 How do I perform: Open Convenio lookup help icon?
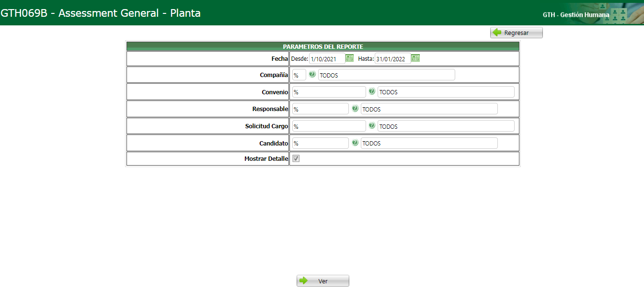(372, 91)
